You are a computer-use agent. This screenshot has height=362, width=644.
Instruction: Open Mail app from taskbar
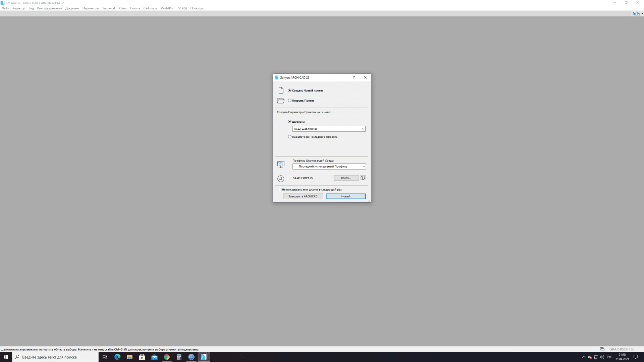[154, 357]
